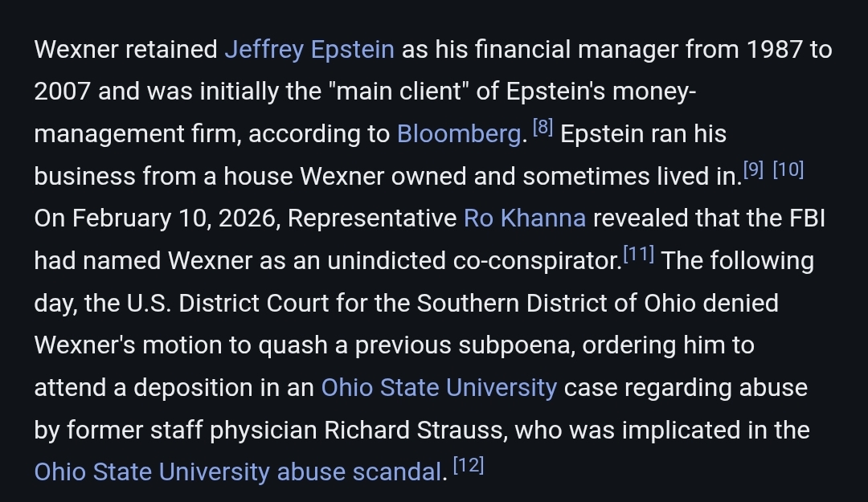The width and height of the screenshot is (868, 502).
Task: Jump to citation number 10
Action: click(788, 170)
